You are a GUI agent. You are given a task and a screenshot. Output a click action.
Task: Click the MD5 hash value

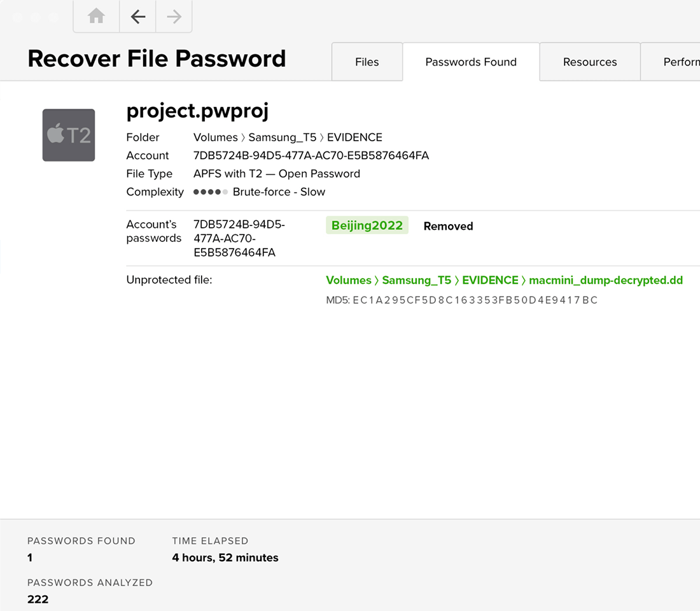pyautogui.click(x=475, y=300)
